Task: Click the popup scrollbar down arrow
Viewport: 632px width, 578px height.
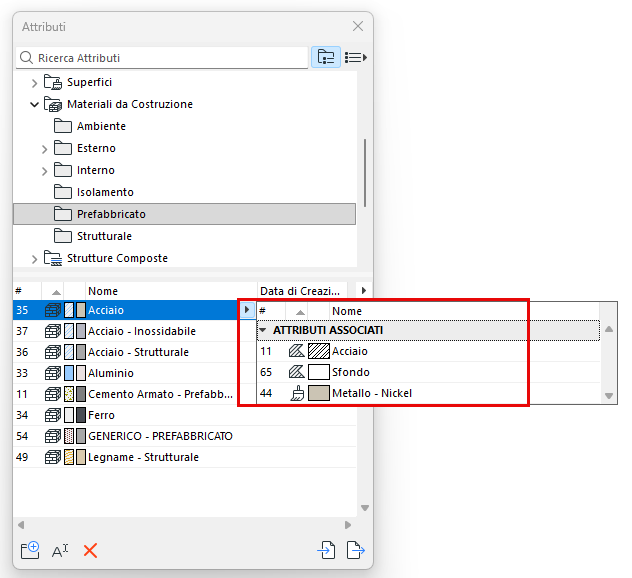Action: (609, 396)
